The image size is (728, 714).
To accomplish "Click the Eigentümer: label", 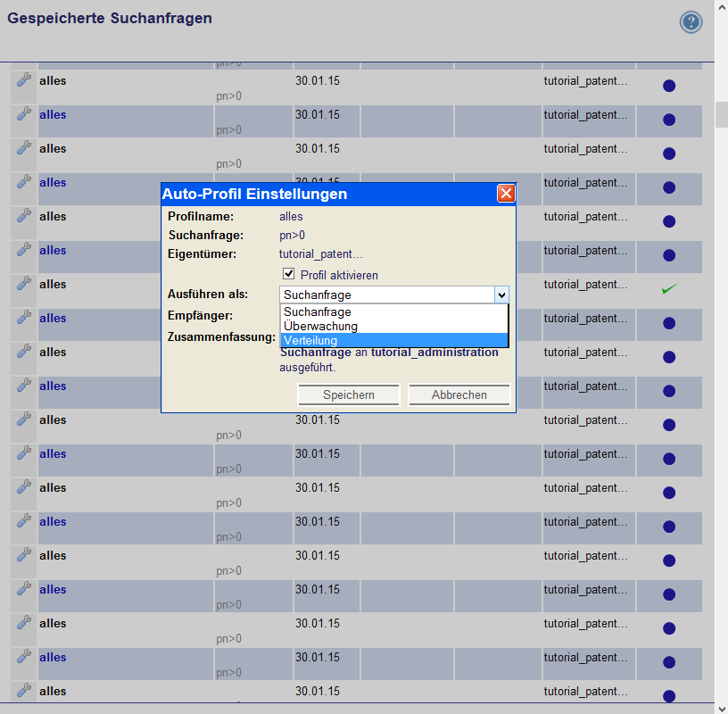I will click(x=202, y=254).
